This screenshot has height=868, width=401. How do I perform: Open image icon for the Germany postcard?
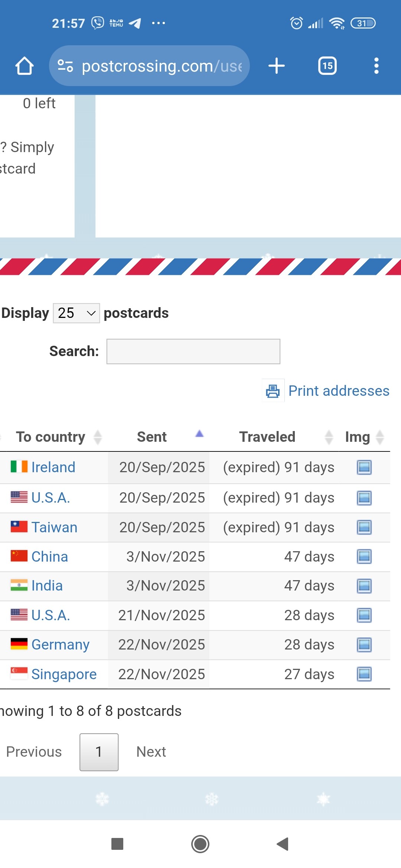tap(364, 645)
